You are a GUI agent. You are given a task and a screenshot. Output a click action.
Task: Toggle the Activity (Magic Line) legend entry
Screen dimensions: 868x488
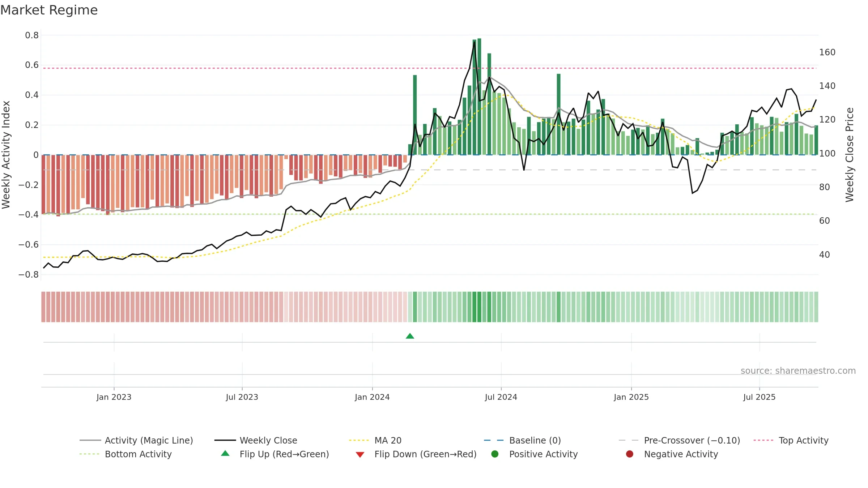[136, 440]
